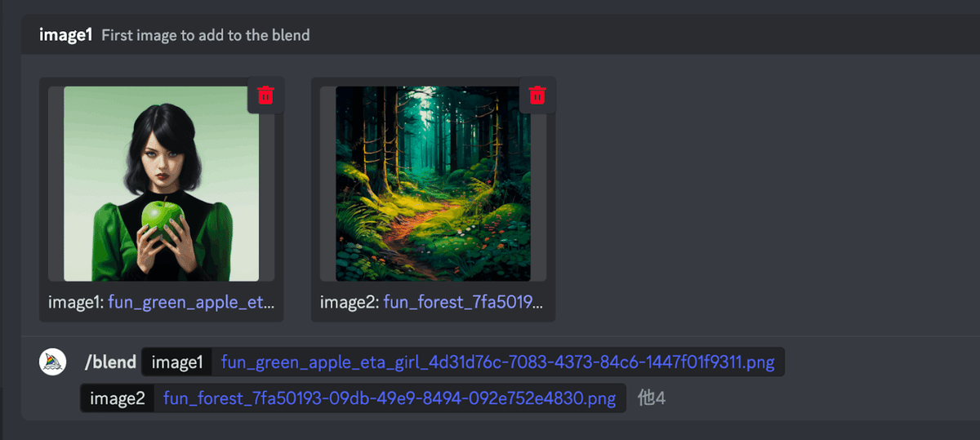Image resolution: width=980 pixels, height=440 pixels.
Task: Delete the green apple girl attachment
Action: [265, 95]
